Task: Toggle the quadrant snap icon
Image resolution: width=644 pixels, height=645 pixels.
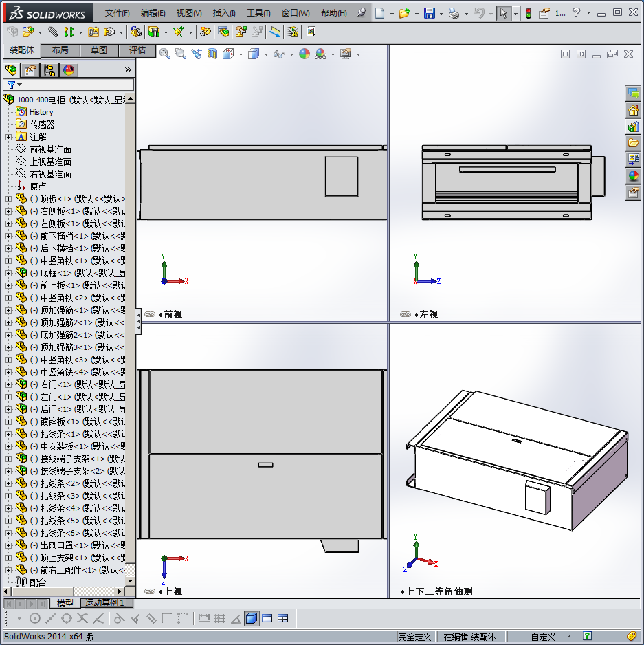Action: (66, 618)
